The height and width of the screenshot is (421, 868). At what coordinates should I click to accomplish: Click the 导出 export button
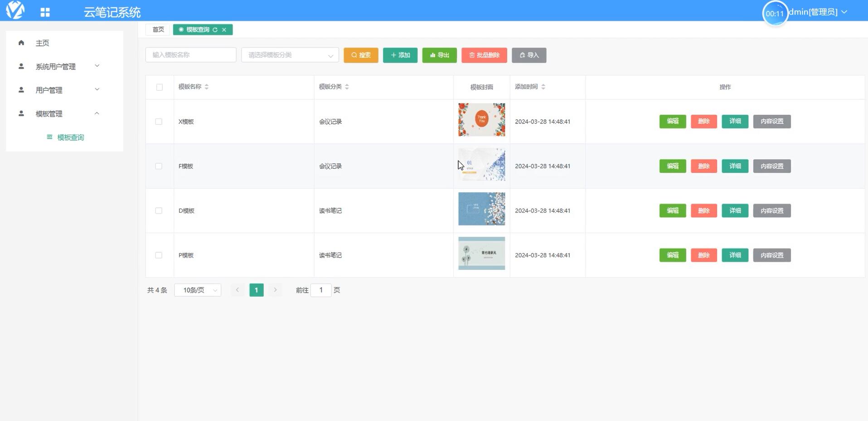(440, 55)
